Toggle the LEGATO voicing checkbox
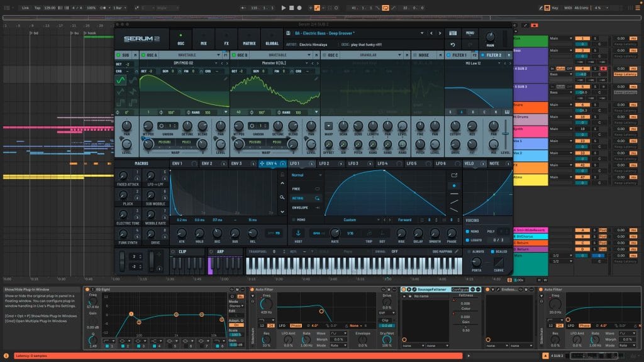The image size is (644, 362). (468, 239)
